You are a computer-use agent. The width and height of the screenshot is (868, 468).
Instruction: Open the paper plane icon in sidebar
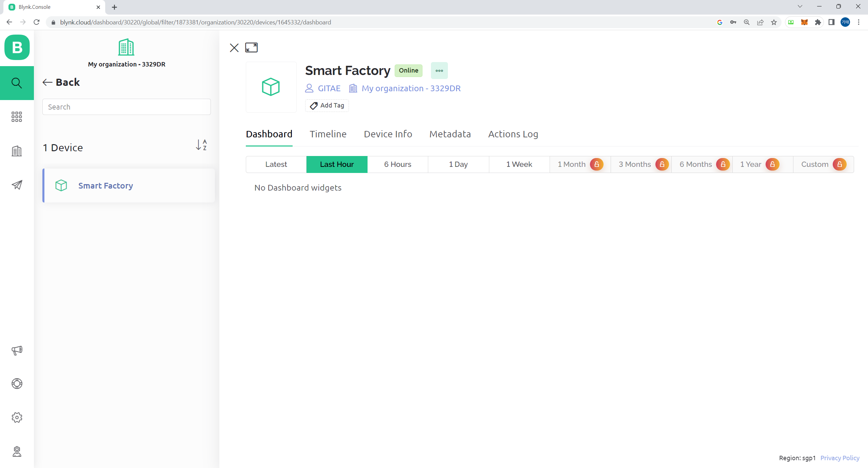click(17, 185)
